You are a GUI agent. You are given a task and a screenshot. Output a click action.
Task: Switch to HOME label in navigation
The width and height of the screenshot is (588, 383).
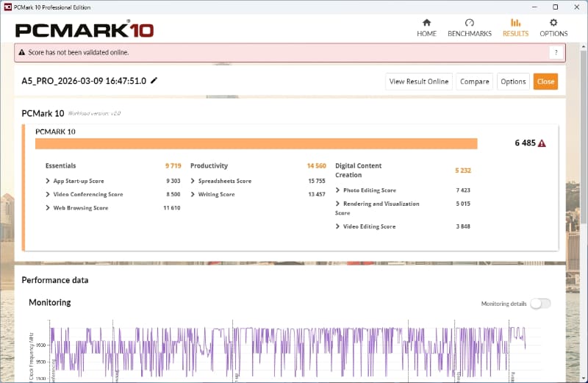point(426,34)
